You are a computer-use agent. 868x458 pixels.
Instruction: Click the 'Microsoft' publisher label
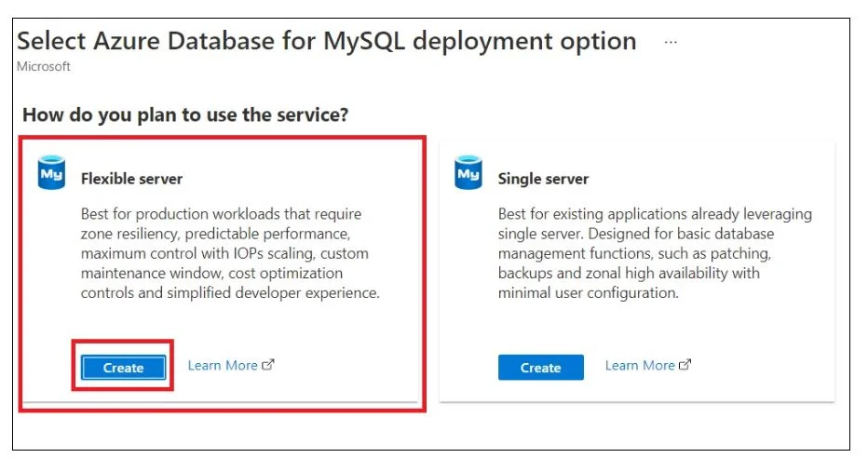(44, 66)
